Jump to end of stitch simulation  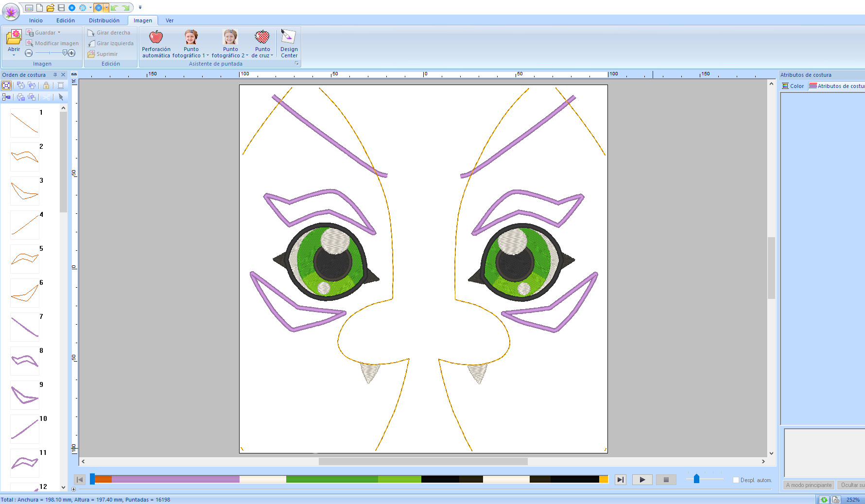click(x=621, y=480)
